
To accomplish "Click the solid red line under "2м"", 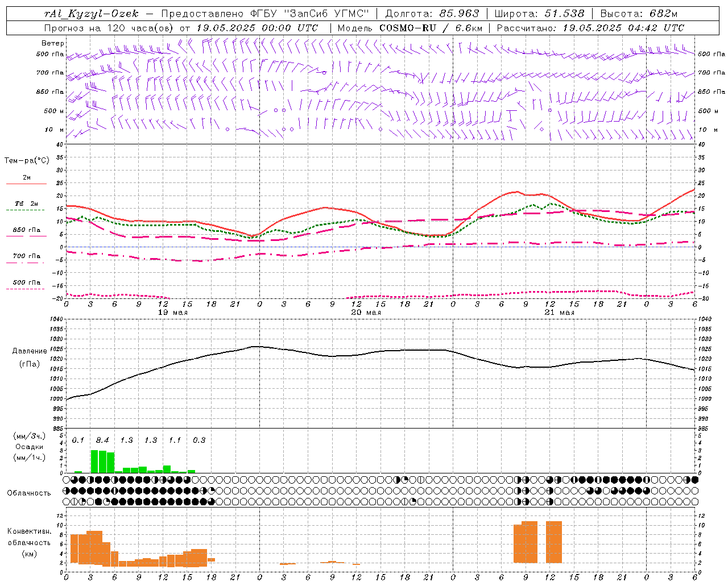I will pos(26,184).
